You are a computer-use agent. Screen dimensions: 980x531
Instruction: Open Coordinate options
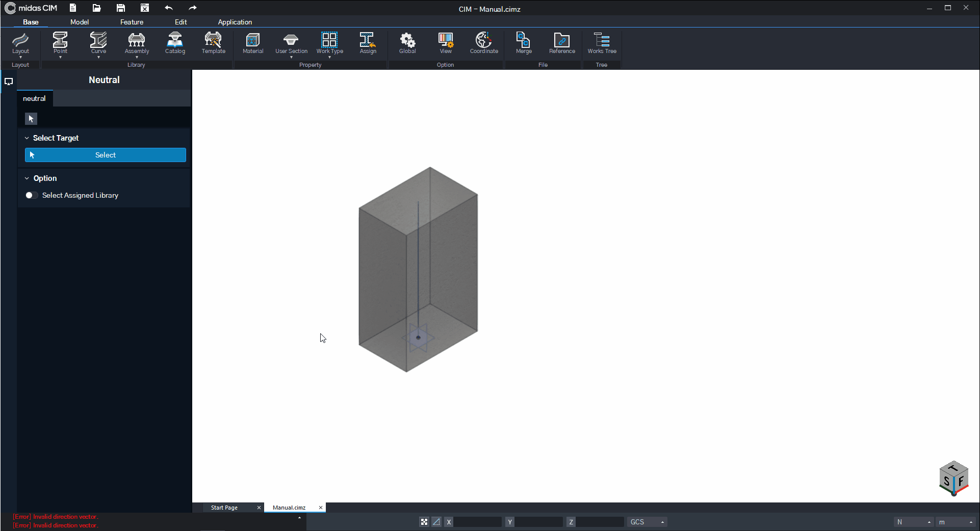(x=484, y=43)
